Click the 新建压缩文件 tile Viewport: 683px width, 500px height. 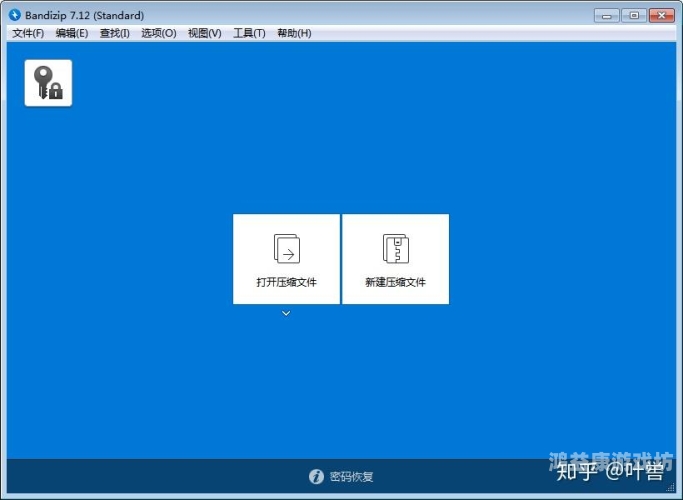396,259
